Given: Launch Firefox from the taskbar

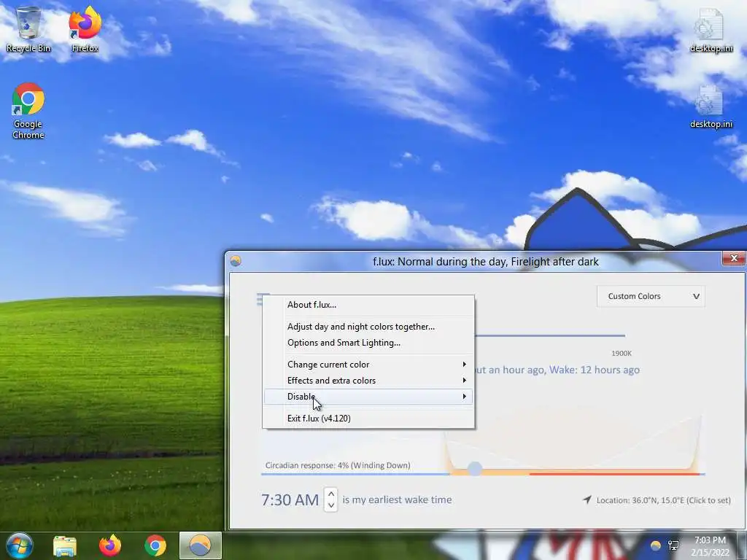Looking at the screenshot, I should [110, 545].
